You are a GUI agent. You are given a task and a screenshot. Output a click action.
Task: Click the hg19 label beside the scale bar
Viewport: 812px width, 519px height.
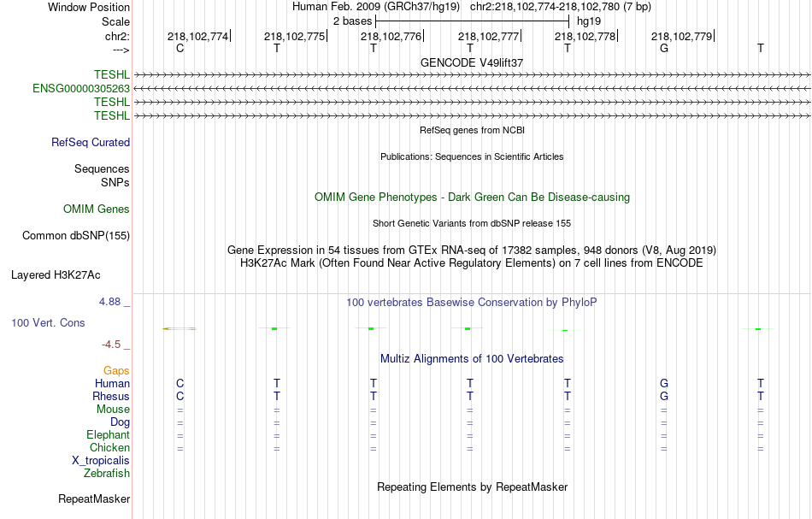point(589,21)
